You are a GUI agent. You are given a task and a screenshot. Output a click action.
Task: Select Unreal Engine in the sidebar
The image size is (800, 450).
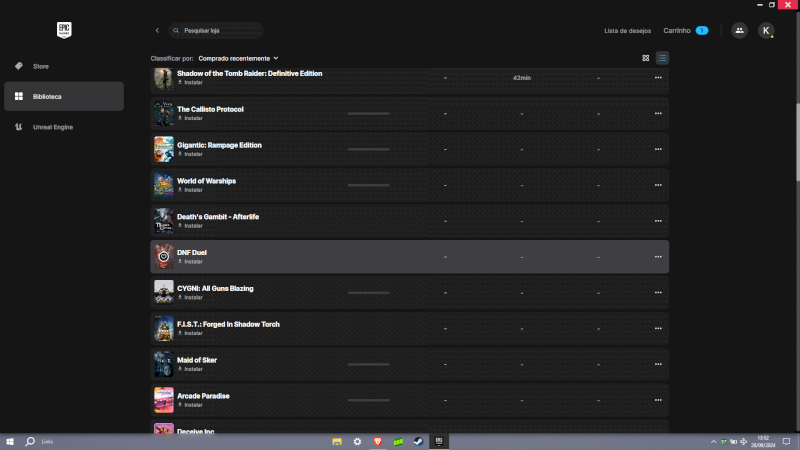click(x=53, y=127)
